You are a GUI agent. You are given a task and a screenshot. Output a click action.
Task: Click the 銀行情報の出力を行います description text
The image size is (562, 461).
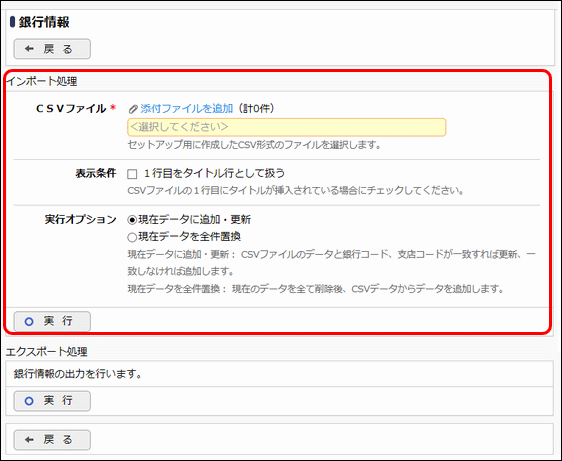coord(78,374)
